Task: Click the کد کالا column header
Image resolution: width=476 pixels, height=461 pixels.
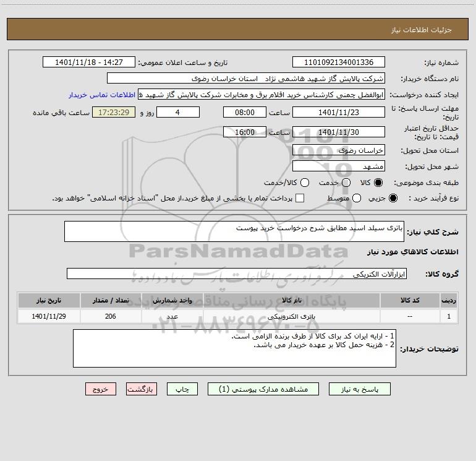Action: pyautogui.click(x=410, y=300)
